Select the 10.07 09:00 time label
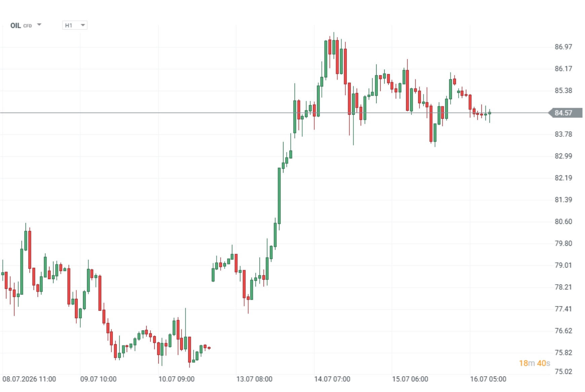 (x=177, y=379)
